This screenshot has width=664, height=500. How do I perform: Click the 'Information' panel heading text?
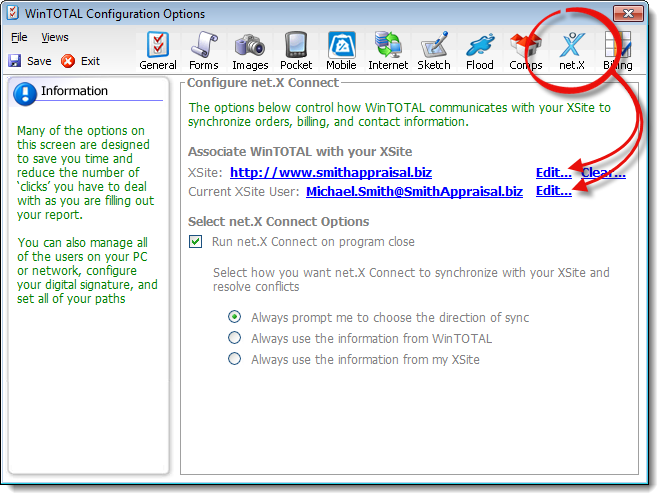point(74,91)
